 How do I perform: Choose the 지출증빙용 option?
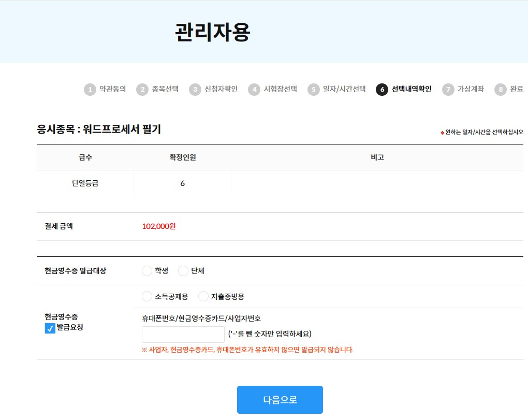pos(203,296)
